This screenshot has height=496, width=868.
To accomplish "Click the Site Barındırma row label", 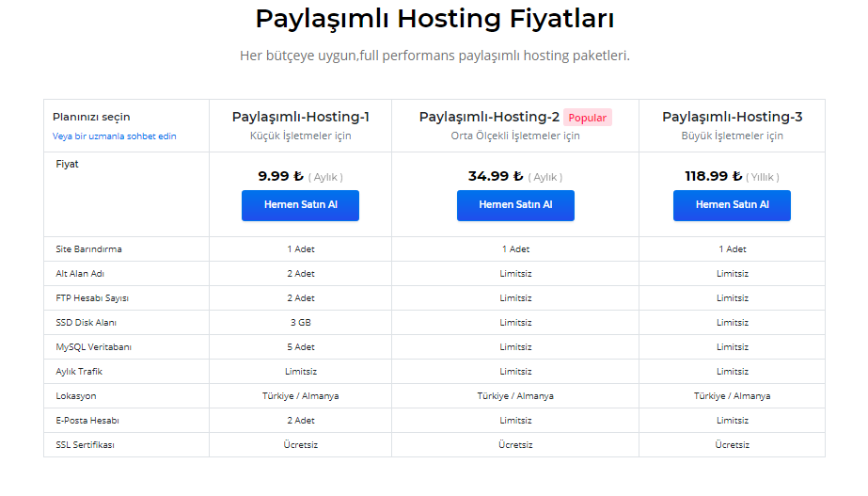I will point(88,249).
